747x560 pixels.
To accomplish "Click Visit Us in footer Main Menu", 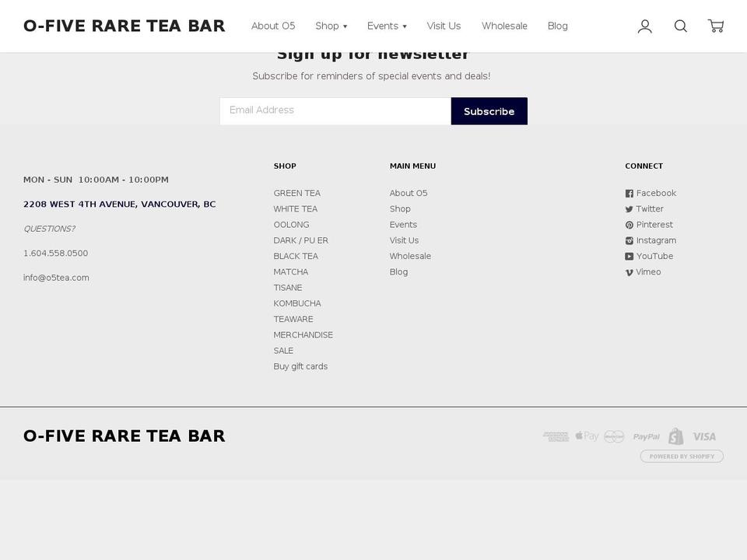I will tap(404, 240).
